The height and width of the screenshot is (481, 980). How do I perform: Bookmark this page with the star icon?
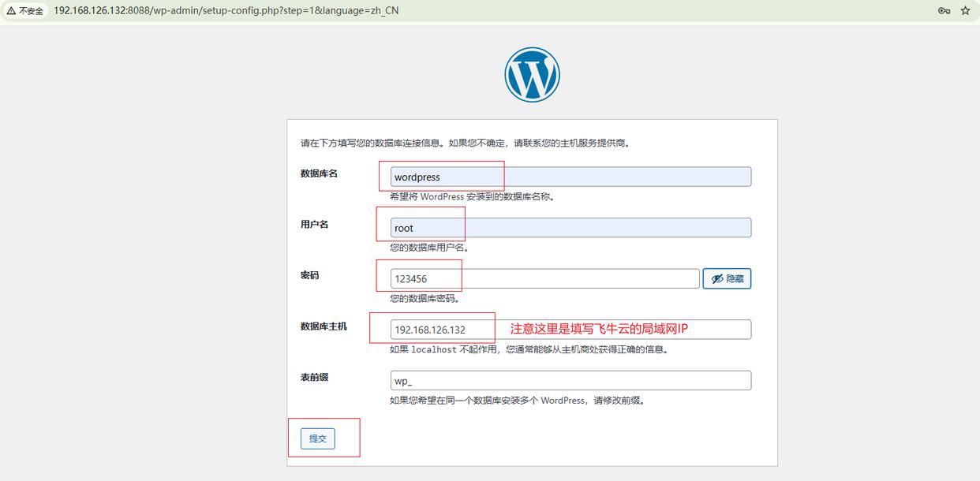pyautogui.click(x=965, y=11)
